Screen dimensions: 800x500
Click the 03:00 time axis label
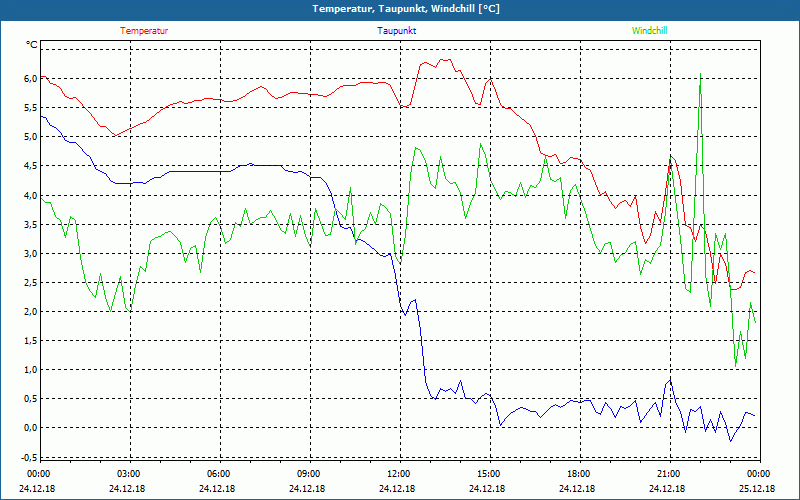[x=128, y=474]
